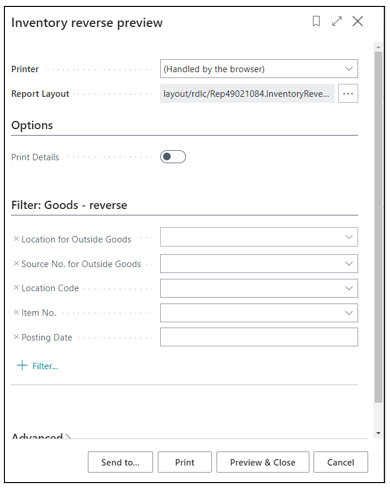Click the Filter... link
This screenshot has width=390, height=488.
pyautogui.click(x=45, y=366)
